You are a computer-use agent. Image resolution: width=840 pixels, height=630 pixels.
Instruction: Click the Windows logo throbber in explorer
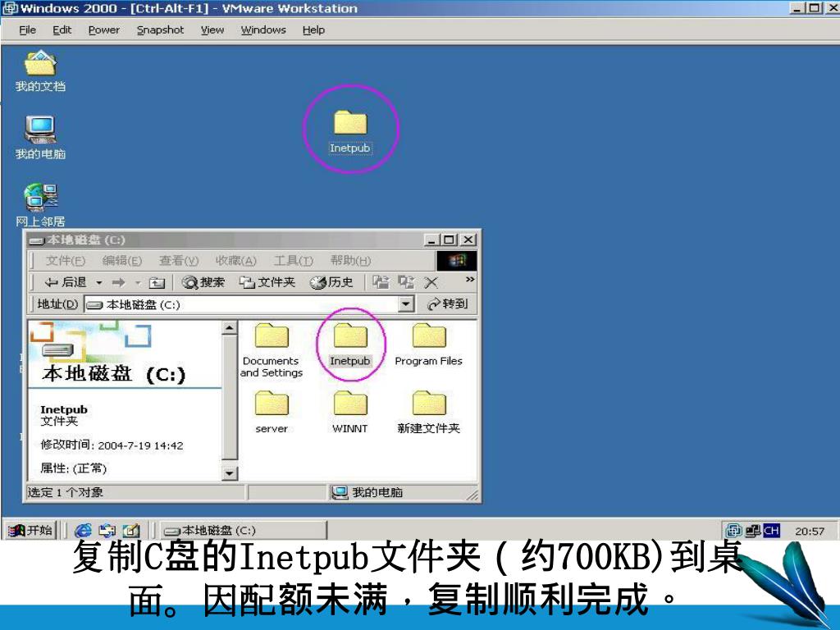coord(456,261)
